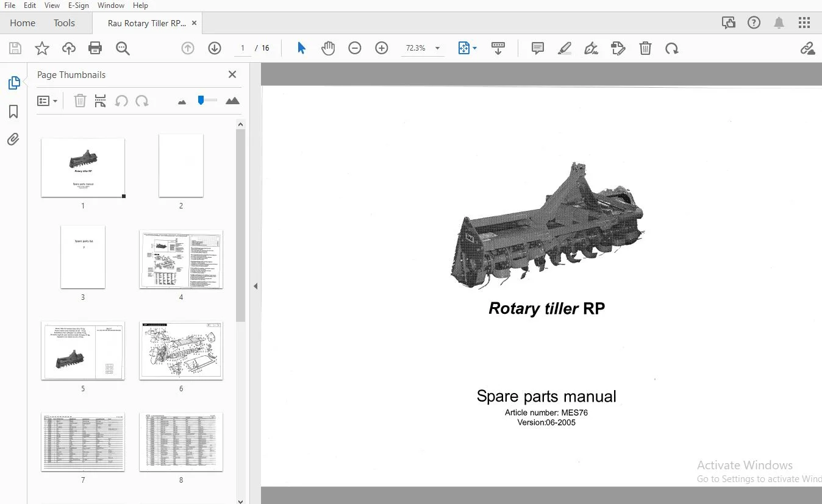
Task: Open the E-Sign menu
Action: [79, 5]
